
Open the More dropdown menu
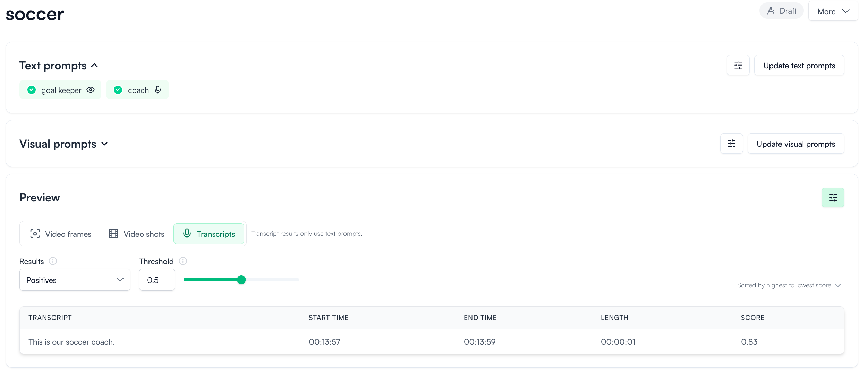pos(833,11)
